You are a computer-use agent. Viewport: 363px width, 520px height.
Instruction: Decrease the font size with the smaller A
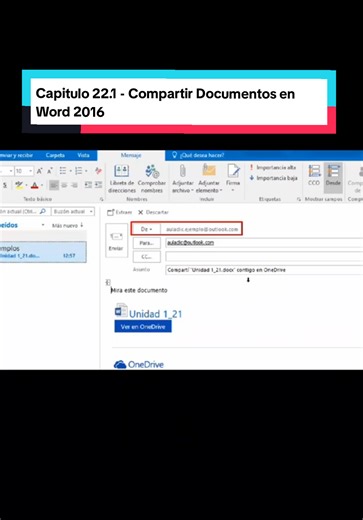pos(50,171)
